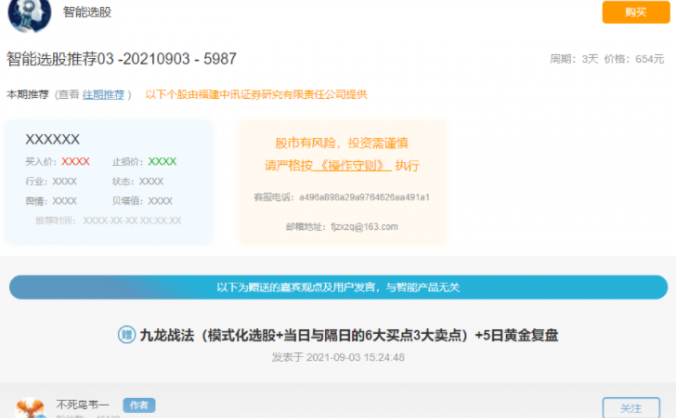Click the blue banner 以下为赠送的嘉宾观点
This screenshot has width=676, height=418.
[x=338, y=287]
